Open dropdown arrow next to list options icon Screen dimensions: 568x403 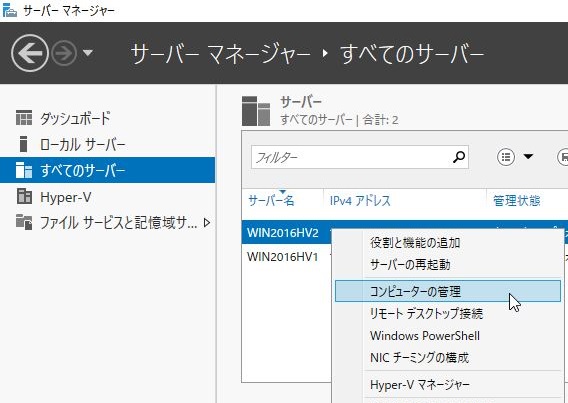528,156
